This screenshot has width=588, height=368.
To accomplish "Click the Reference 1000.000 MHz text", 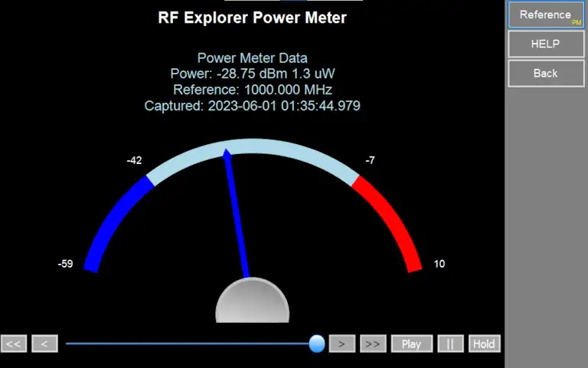I will 252,90.
